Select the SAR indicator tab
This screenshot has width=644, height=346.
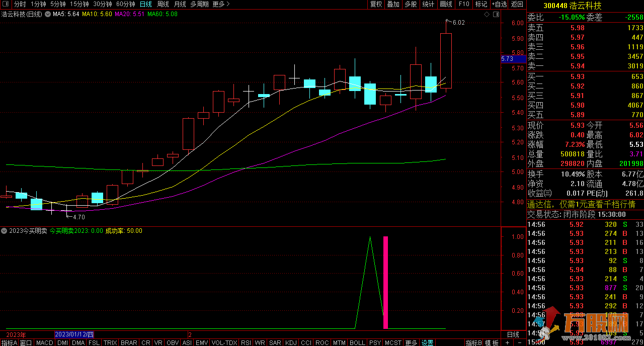[275, 342]
